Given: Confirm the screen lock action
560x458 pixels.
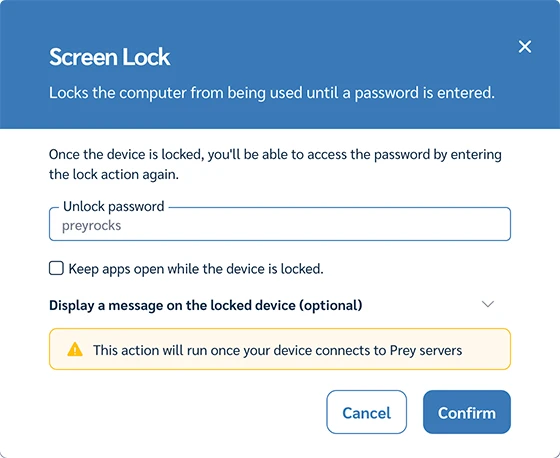Looking at the screenshot, I should coord(467,412).
